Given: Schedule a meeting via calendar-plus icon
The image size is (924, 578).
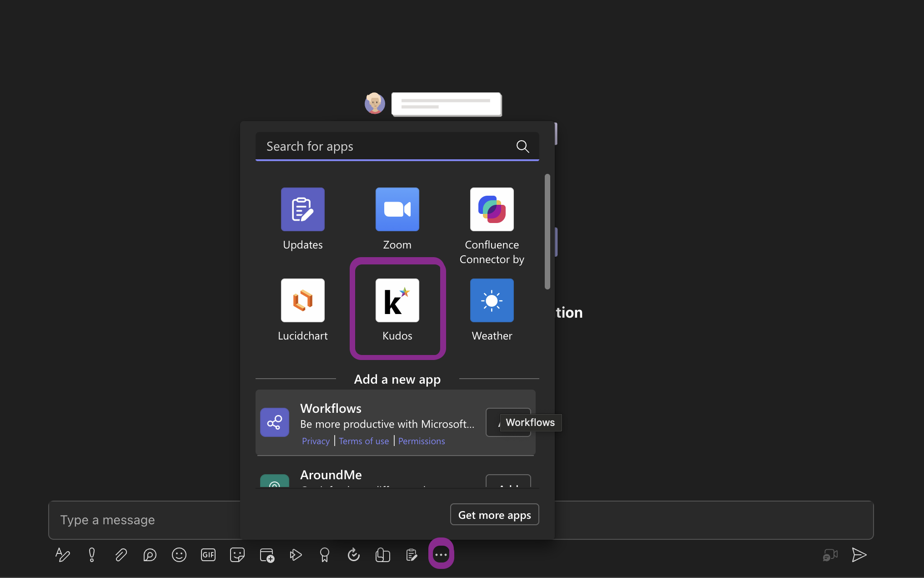Looking at the screenshot, I should (x=267, y=555).
